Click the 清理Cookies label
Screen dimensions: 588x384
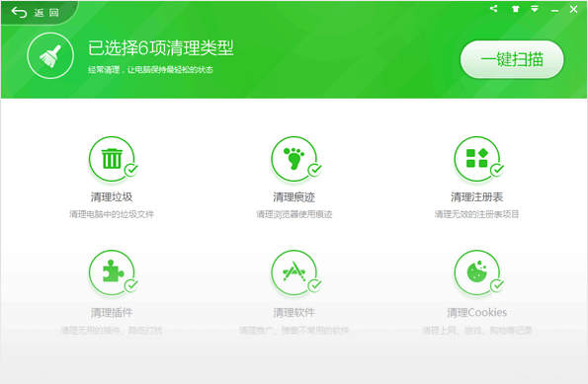pyautogui.click(x=476, y=313)
